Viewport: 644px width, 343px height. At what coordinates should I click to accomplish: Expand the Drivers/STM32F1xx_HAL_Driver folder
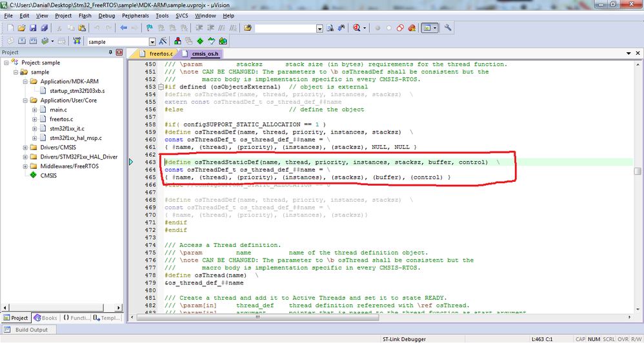click(x=25, y=157)
